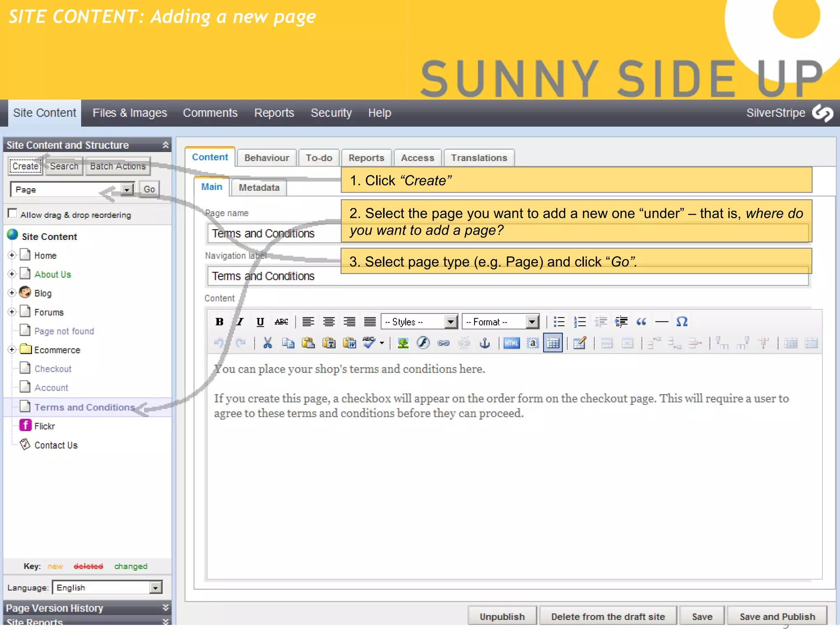Expand the Home tree node
The height and width of the screenshot is (630, 840).
12,255
